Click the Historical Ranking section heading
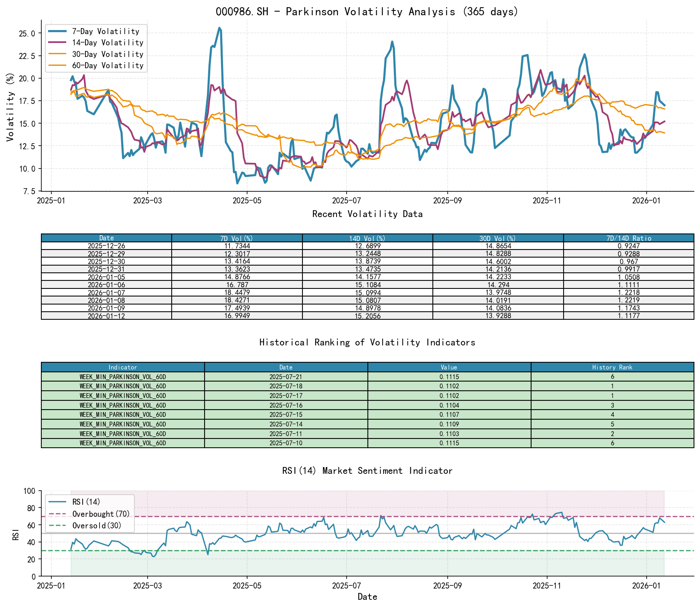The height and width of the screenshot is (607, 700). (x=367, y=342)
